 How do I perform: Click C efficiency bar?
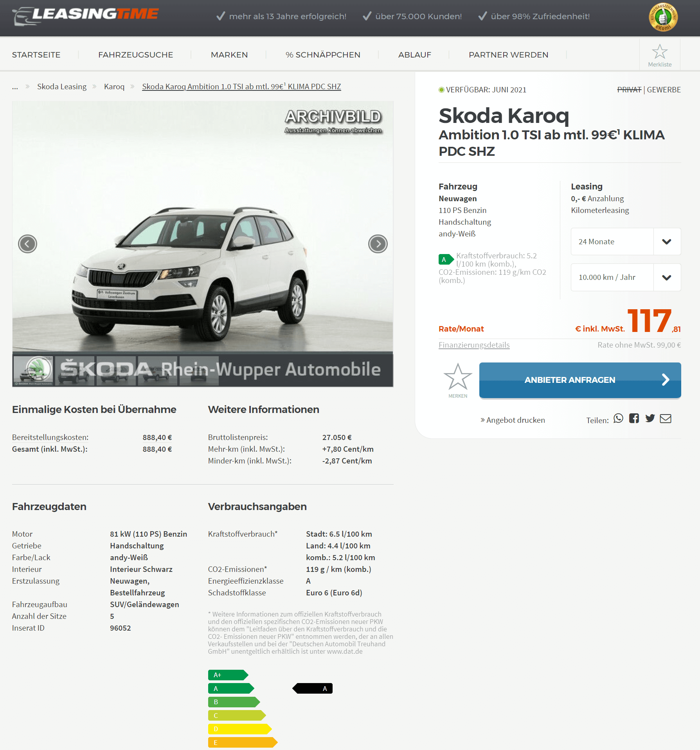point(237,716)
